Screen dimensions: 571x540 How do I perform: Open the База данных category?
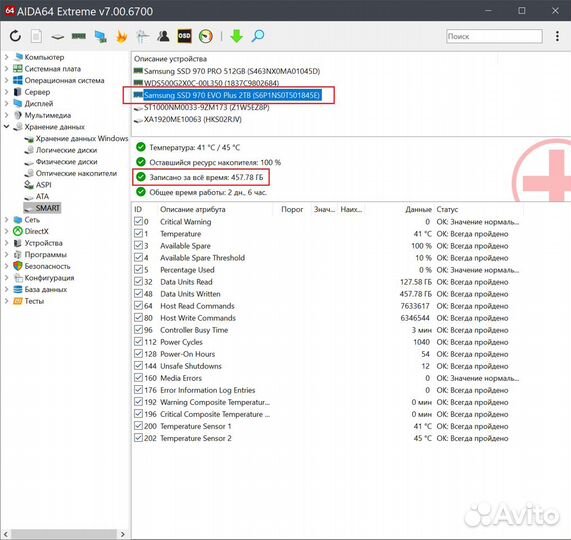coord(46,289)
